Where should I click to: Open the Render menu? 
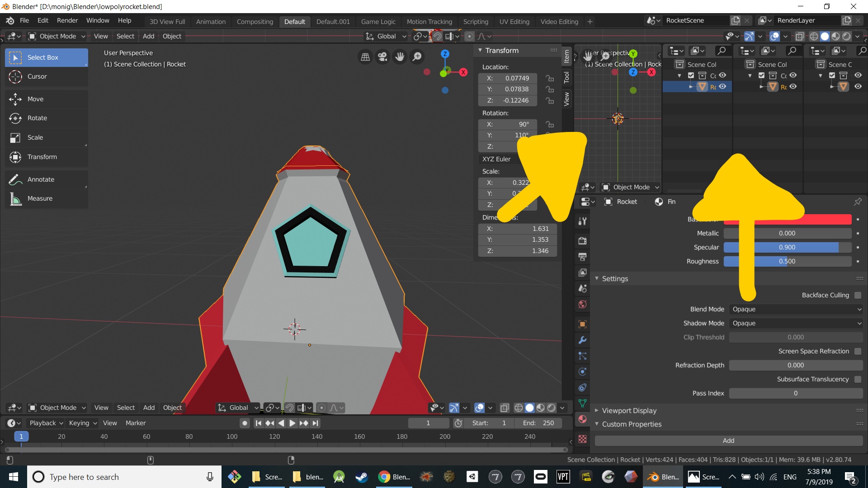(67, 20)
